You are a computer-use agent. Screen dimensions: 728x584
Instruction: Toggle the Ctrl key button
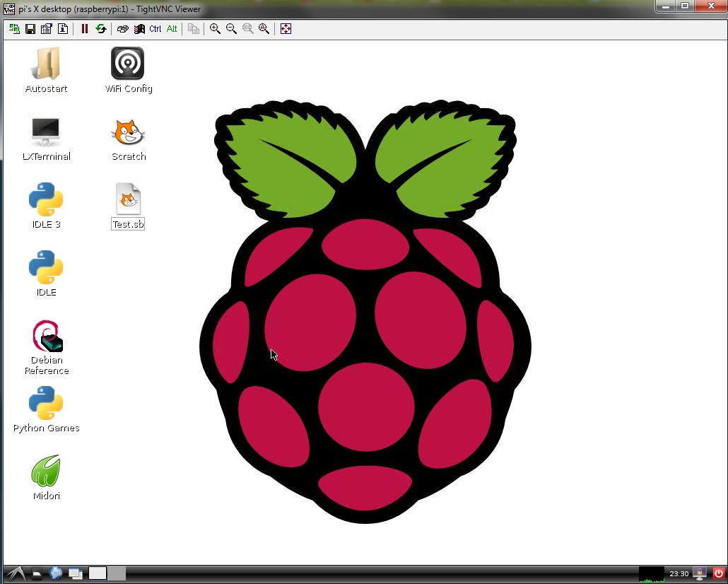coord(155,29)
